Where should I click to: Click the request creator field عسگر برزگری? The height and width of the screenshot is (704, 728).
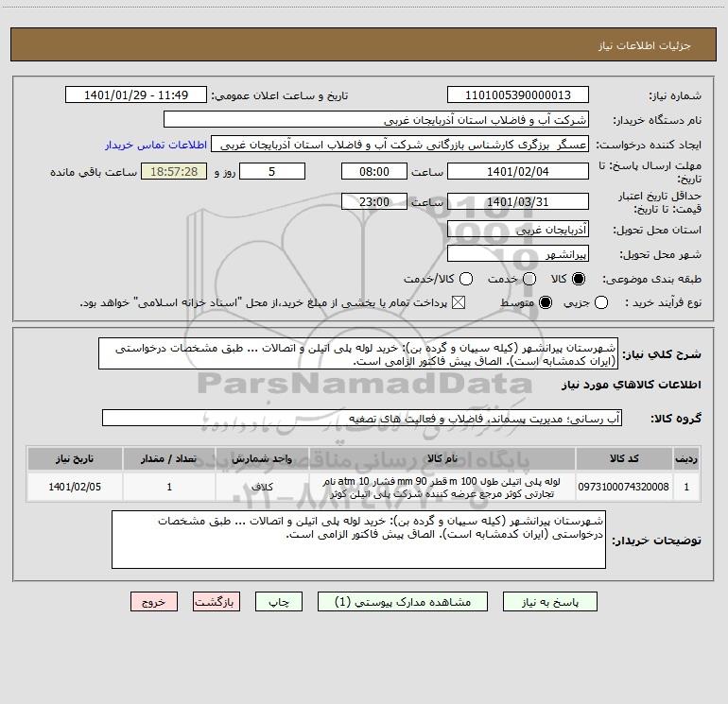(400, 145)
